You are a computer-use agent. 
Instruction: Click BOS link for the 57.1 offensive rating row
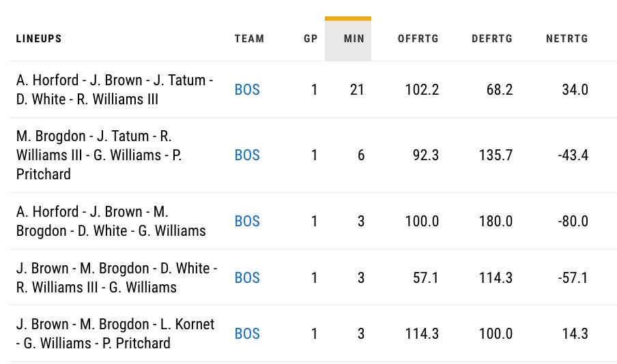[247, 277]
